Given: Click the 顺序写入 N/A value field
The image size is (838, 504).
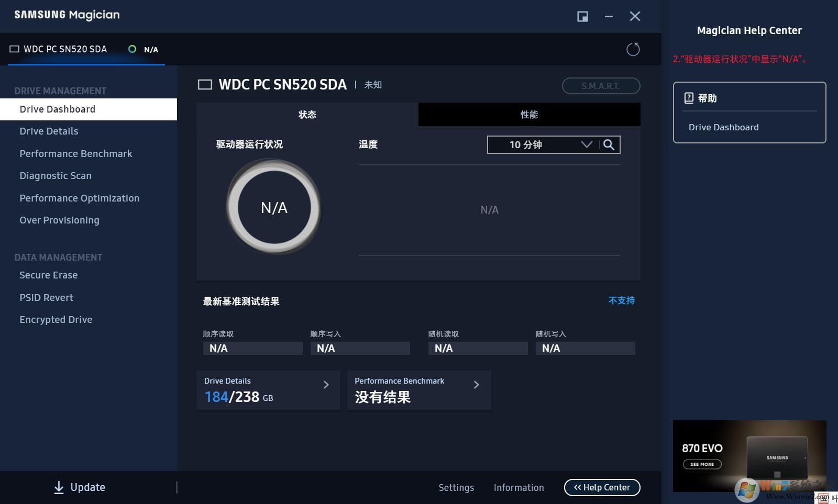Looking at the screenshot, I should (360, 349).
